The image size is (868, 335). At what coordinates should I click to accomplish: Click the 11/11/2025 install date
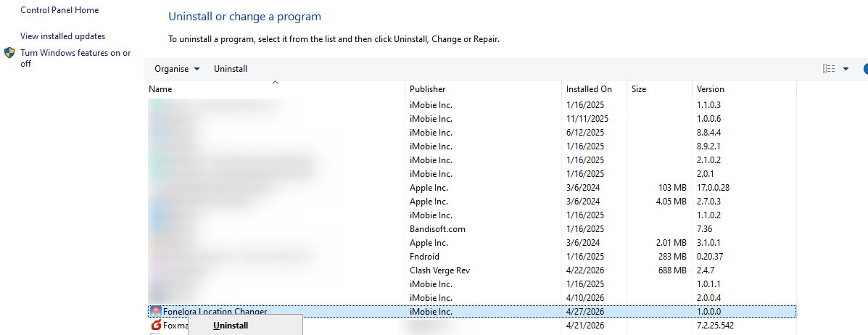click(x=587, y=118)
